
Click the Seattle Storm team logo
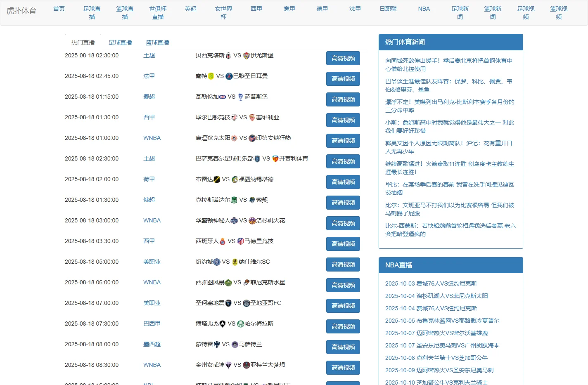click(228, 283)
